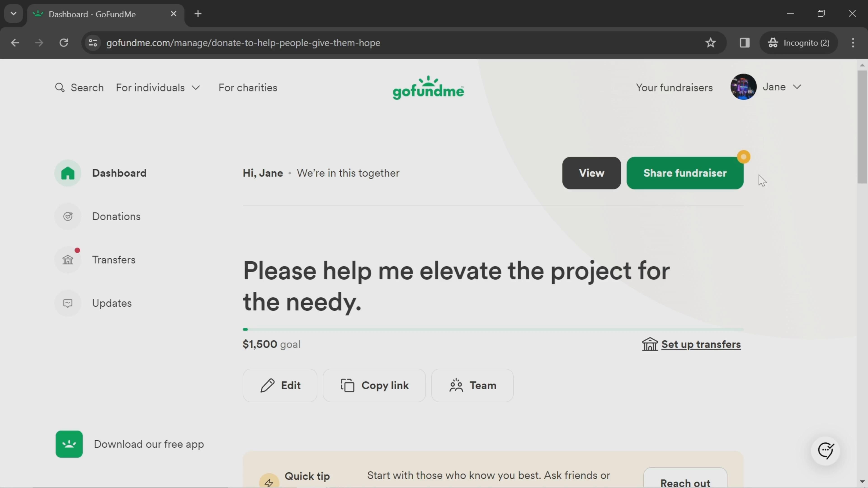Click the Updates message icon
Image resolution: width=868 pixels, height=488 pixels.
[68, 303]
